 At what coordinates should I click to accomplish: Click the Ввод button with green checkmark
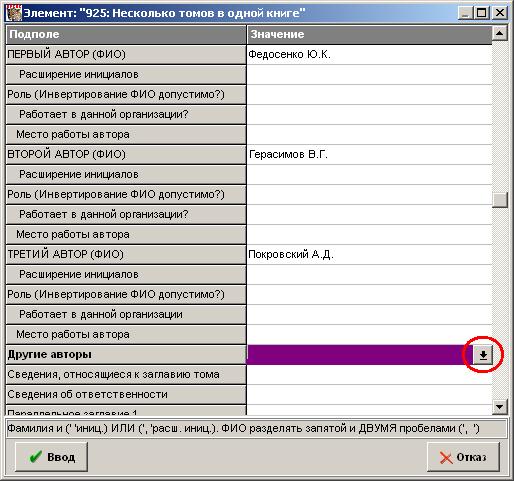coord(51,457)
